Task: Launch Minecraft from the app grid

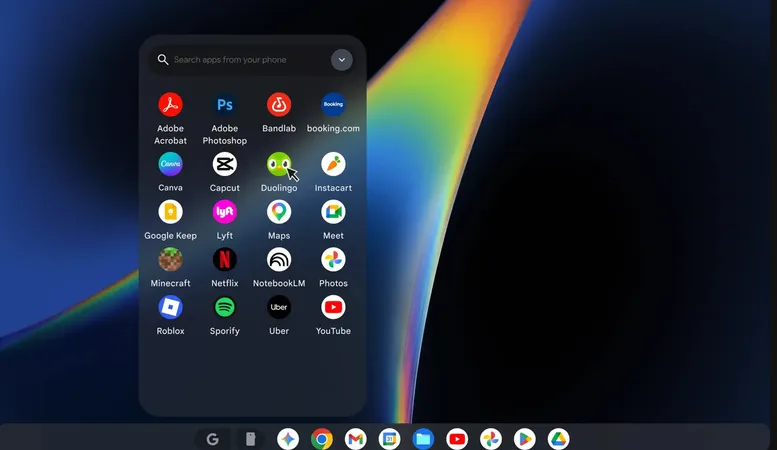Action: pos(170,260)
